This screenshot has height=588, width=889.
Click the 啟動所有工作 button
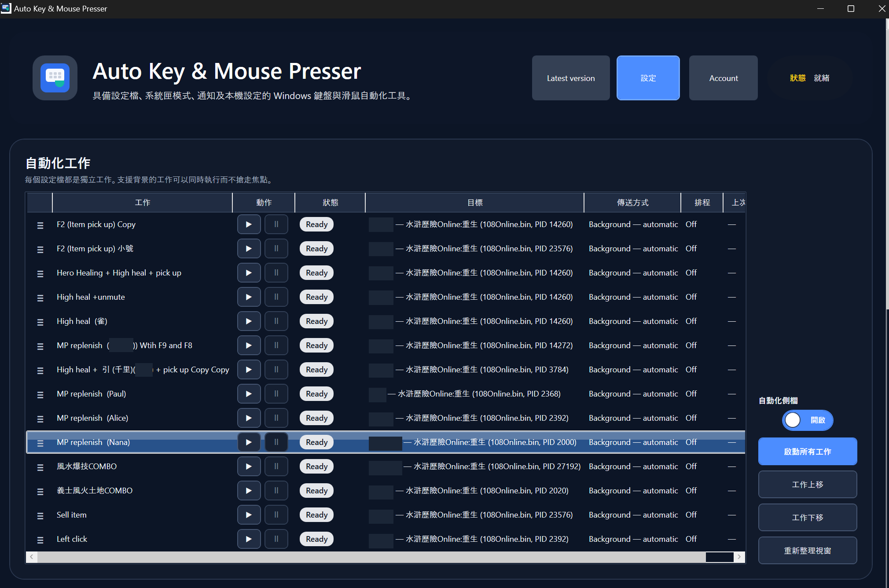tap(807, 452)
